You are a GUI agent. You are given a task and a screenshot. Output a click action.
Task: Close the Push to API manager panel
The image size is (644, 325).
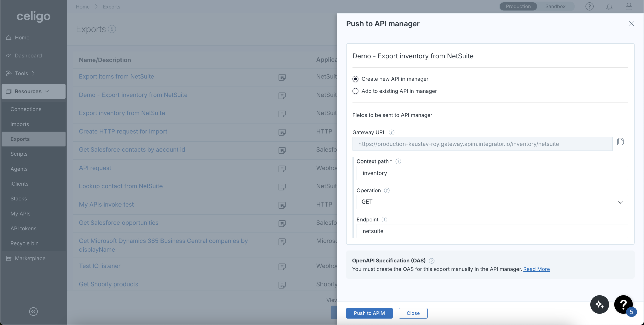(631, 24)
